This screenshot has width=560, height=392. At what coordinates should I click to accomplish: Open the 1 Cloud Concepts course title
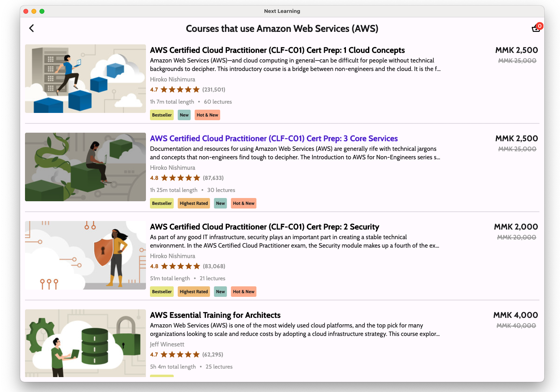pos(277,50)
